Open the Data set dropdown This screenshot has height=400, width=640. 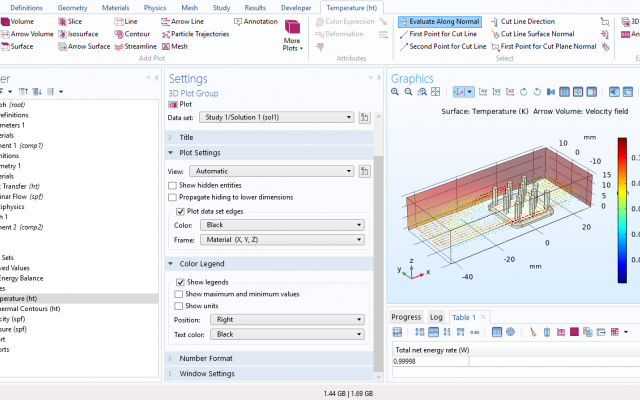pos(276,118)
